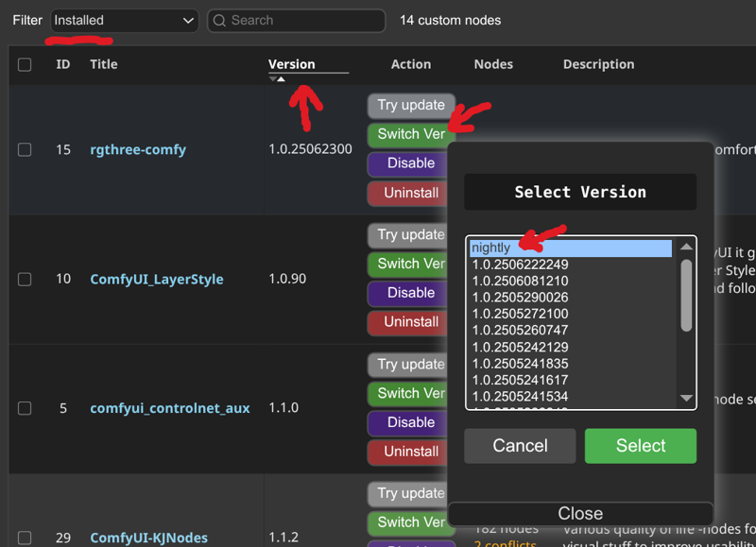Open the Installed filter dropdown
Viewport: 756px width, 547px height.
coord(125,21)
